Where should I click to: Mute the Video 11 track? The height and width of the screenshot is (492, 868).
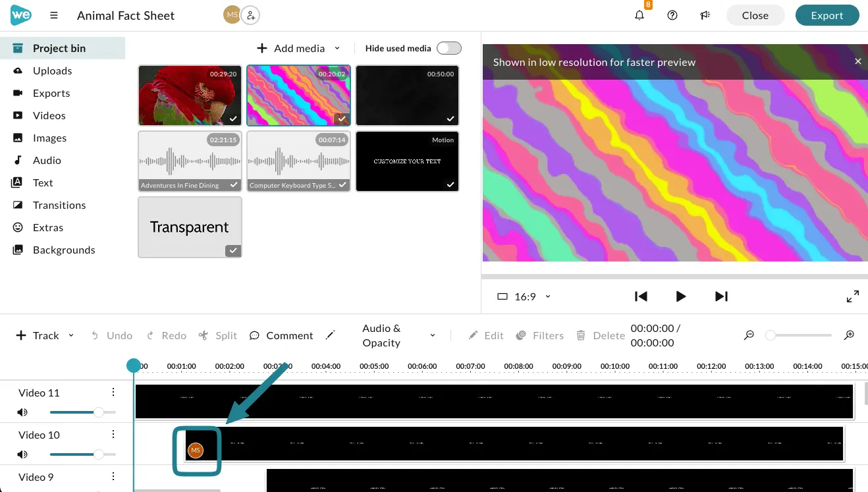click(x=23, y=412)
